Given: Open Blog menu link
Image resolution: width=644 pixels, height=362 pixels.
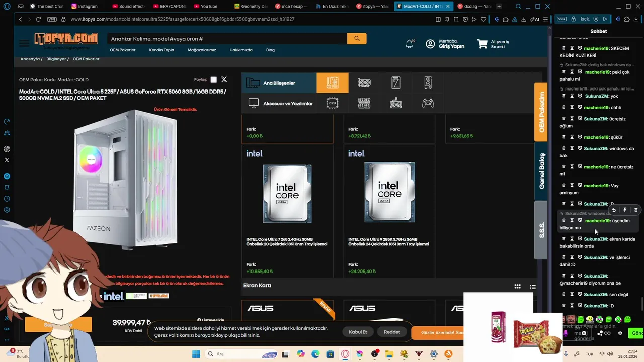Looking at the screenshot, I should coord(270,50).
